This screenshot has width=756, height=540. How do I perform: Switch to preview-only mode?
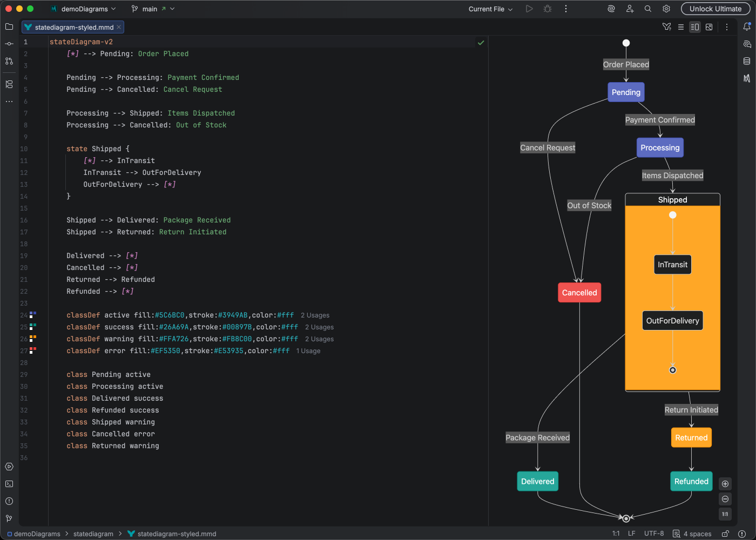click(709, 26)
